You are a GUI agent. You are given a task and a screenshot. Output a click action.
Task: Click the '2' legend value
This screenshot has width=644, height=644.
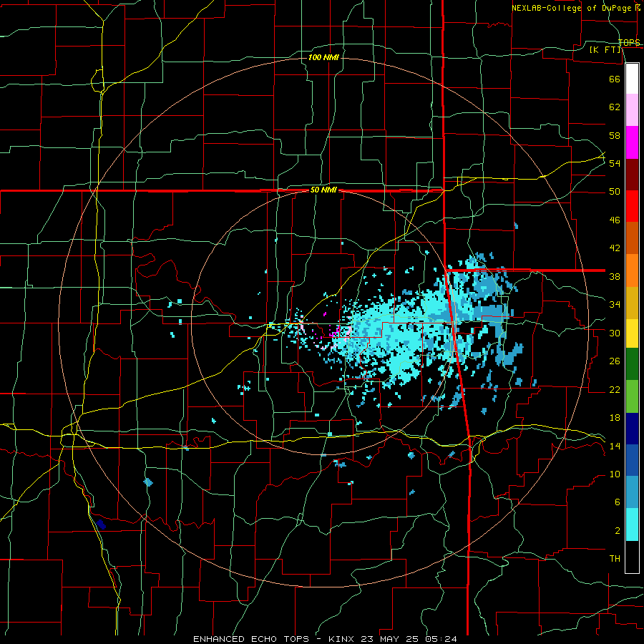pos(618,531)
